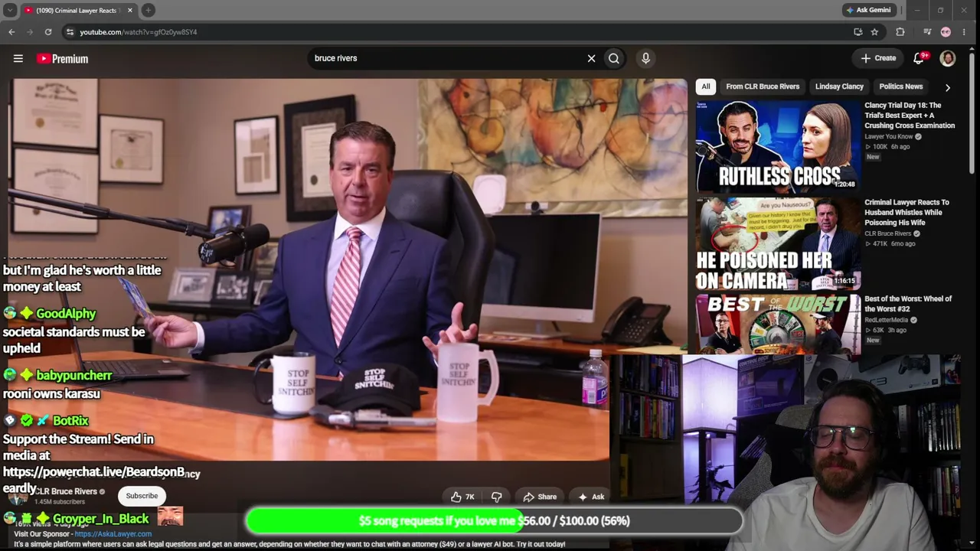Like the video with thumbs up
980x551 pixels.
coord(462,497)
